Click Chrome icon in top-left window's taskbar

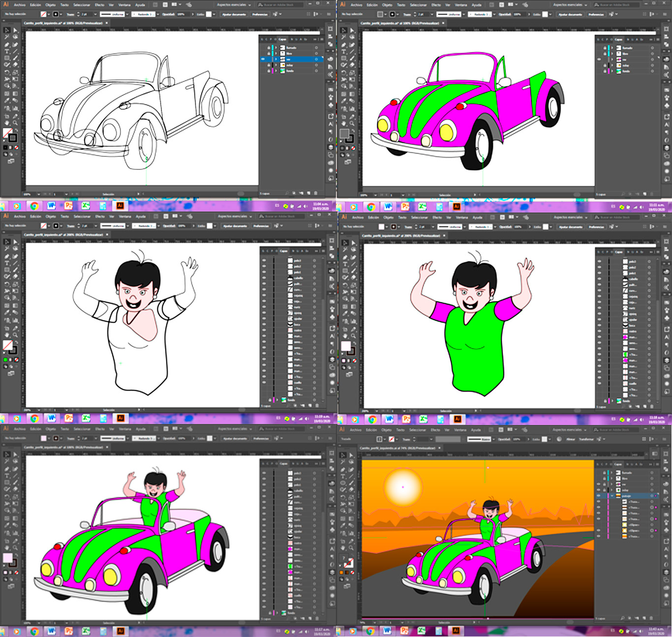(34, 206)
